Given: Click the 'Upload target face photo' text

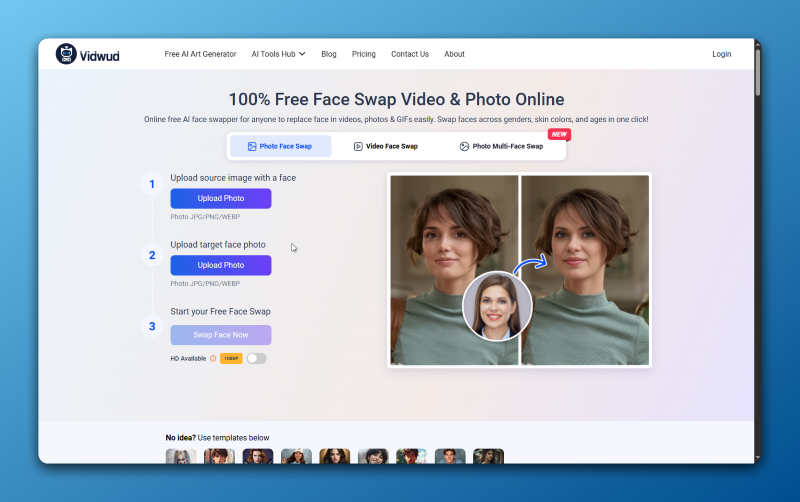Looking at the screenshot, I should [218, 245].
